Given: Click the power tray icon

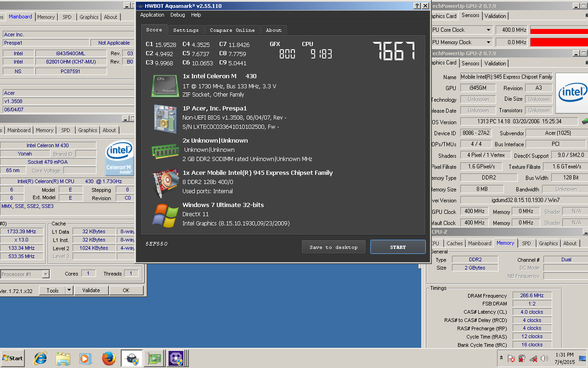Looking at the screenshot, I should pyautogui.click(x=522, y=358).
